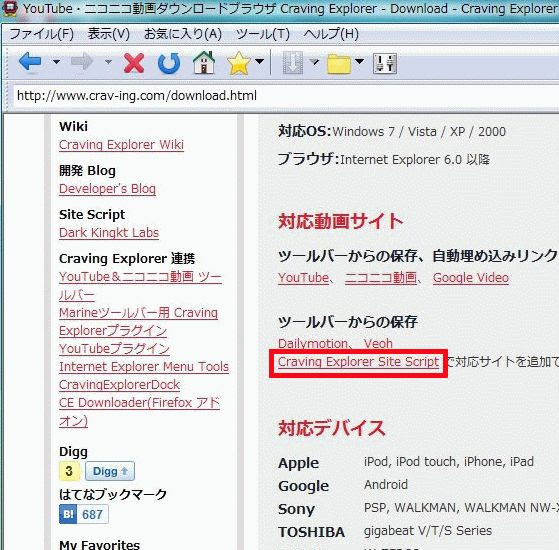The height and width of the screenshot is (550, 559).
Task: Click the URL address bar field
Action: [285, 96]
